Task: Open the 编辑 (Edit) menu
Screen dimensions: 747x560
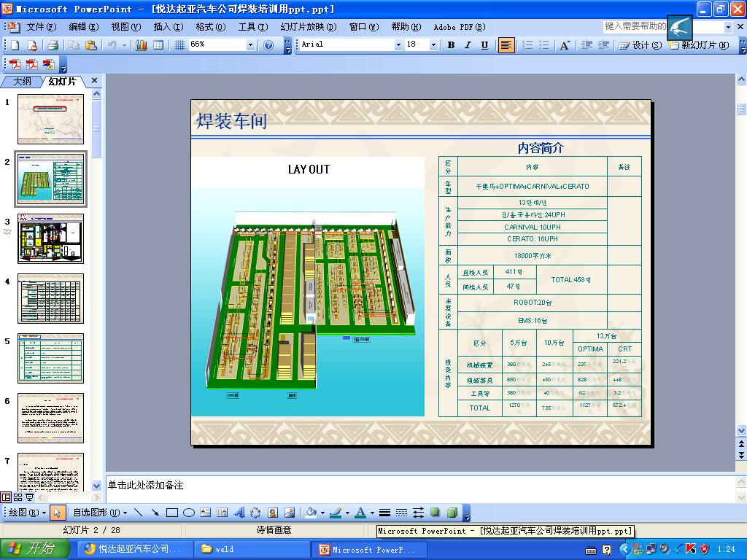Action: click(83, 27)
